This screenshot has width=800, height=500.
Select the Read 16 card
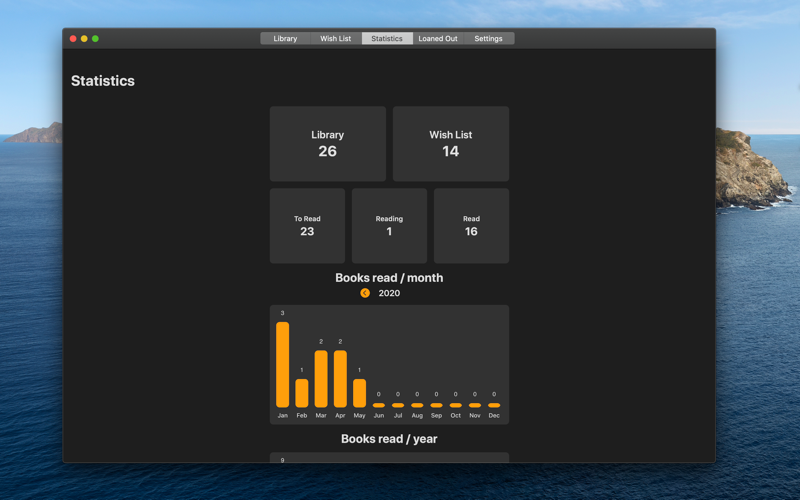pos(471,226)
